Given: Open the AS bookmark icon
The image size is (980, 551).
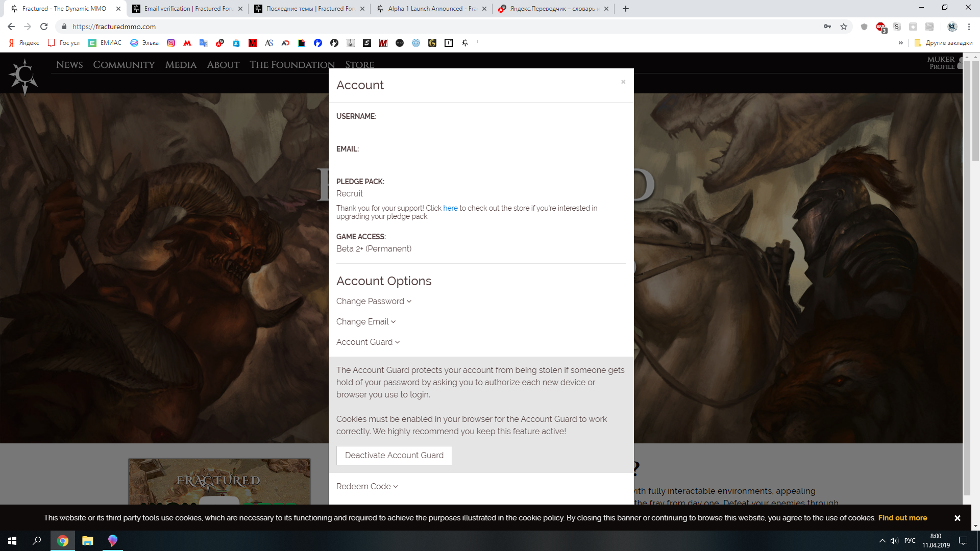Looking at the screenshot, I should 269,43.
